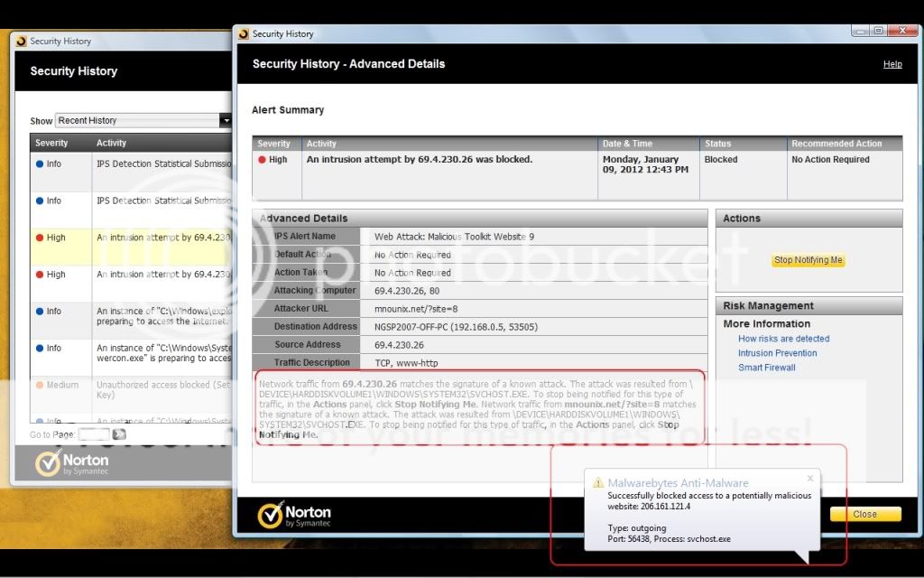Click the "IPS Alert Name" label
The image size is (924, 578).
(x=305, y=236)
